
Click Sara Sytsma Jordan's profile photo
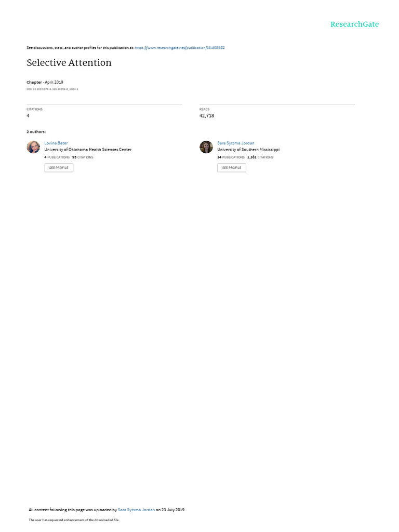pos(206,147)
